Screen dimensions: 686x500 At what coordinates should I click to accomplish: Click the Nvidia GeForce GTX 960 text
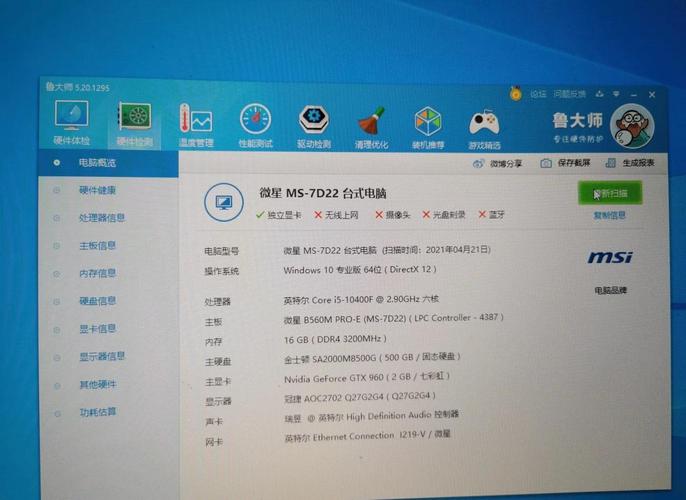coord(367,377)
